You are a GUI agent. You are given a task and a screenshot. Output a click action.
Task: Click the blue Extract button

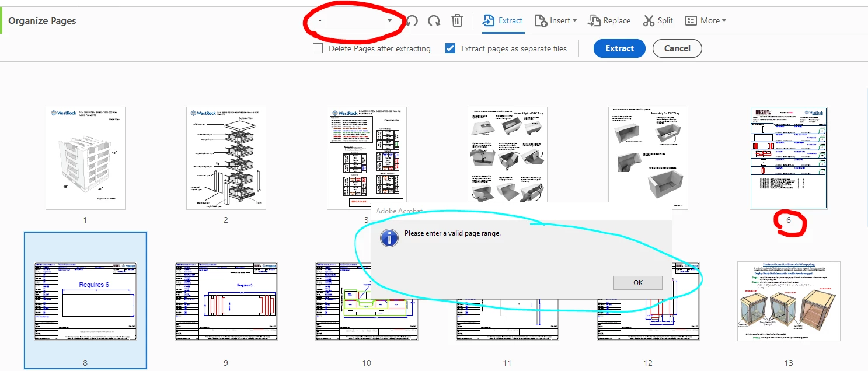619,48
